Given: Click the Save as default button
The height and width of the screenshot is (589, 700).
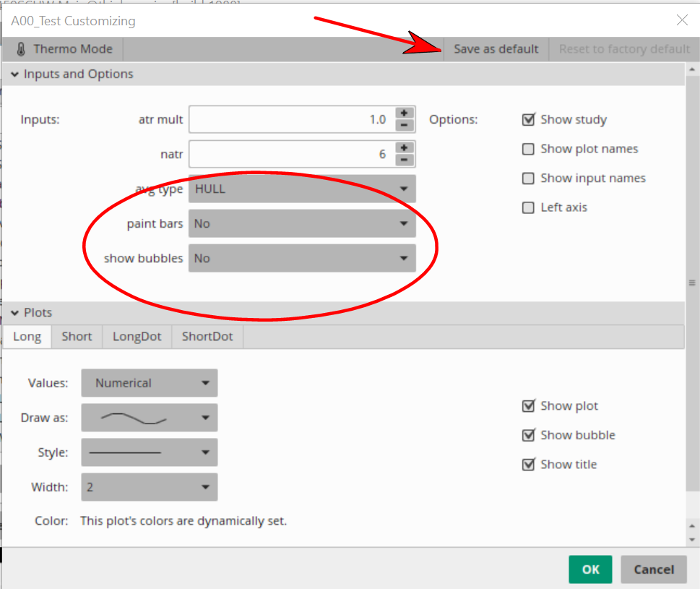Looking at the screenshot, I should click(496, 49).
